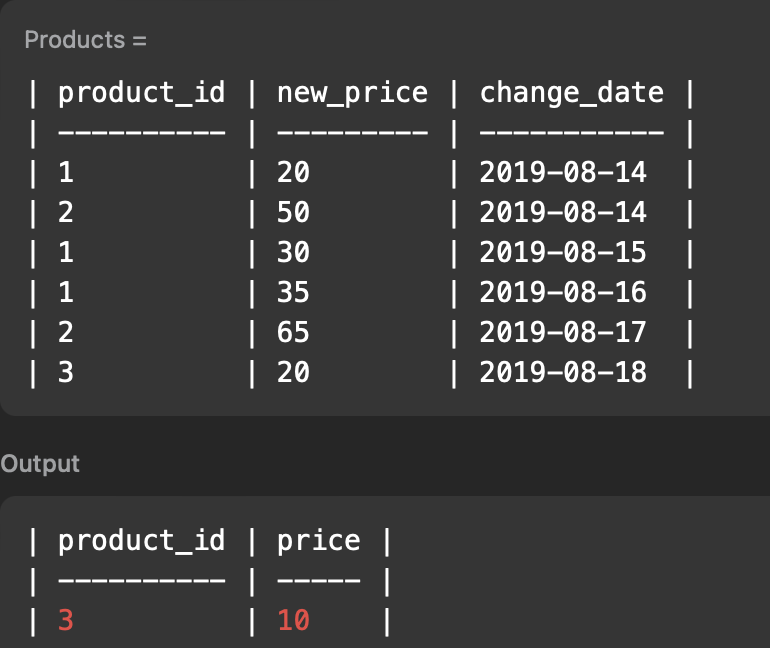
Task: Select product_id header in Output table
Action: (x=141, y=541)
